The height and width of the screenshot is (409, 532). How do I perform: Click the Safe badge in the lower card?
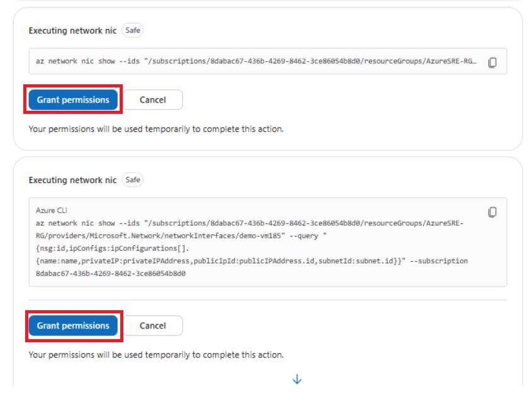[132, 180]
